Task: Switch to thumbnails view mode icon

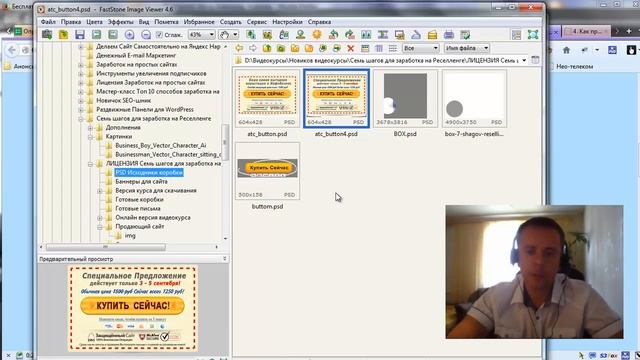Action: click(x=365, y=48)
